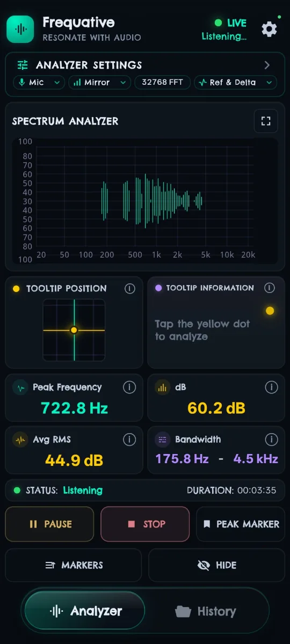The image size is (290, 644).
Task: Click the LIVE Listening status indicator
Action: pos(224,30)
